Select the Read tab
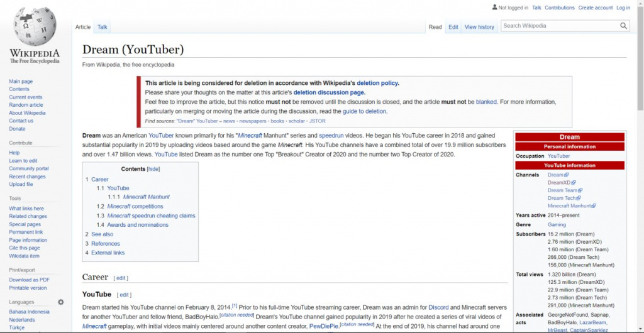The width and height of the screenshot is (644, 333). tap(435, 27)
